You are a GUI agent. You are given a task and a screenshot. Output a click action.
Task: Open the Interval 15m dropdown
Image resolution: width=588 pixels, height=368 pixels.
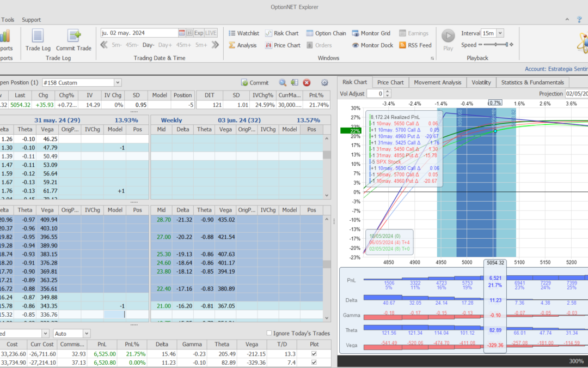(500, 33)
